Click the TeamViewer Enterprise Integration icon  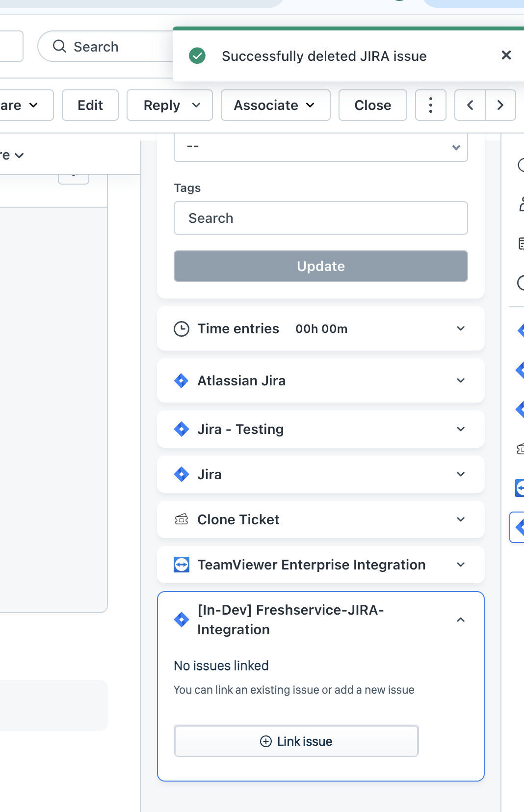click(182, 565)
